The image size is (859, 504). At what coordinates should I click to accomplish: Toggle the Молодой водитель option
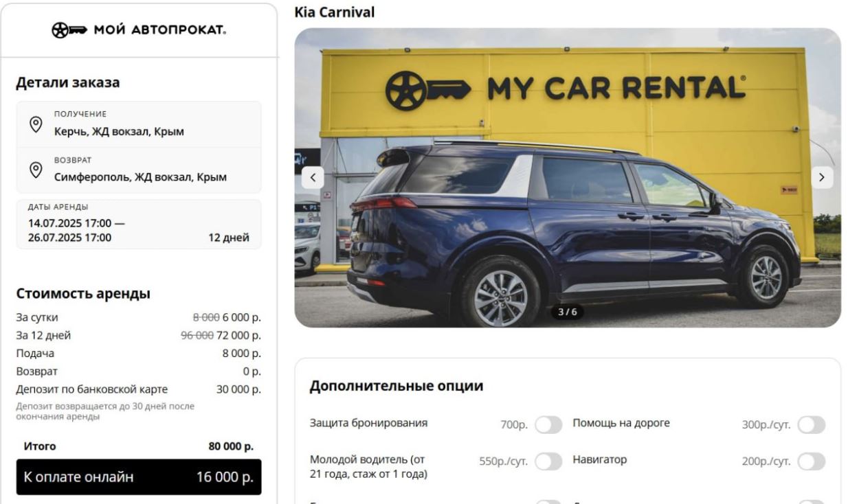pos(548,461)
